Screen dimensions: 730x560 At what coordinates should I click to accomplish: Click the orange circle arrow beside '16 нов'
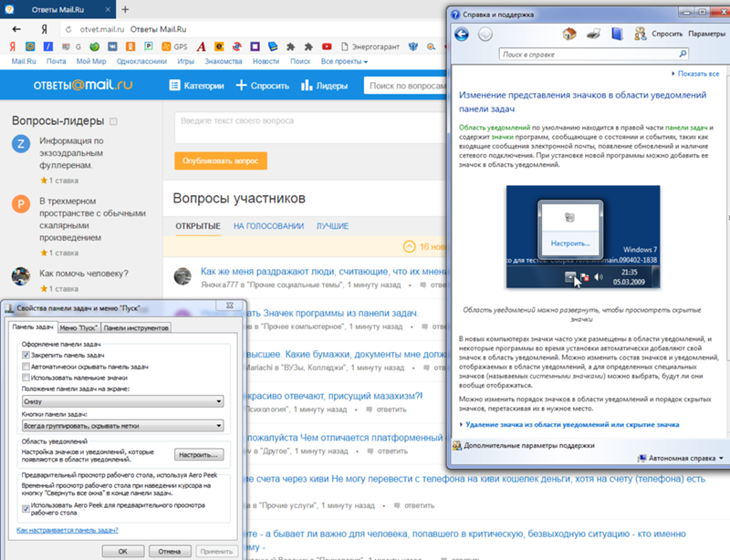click(409, 246)
